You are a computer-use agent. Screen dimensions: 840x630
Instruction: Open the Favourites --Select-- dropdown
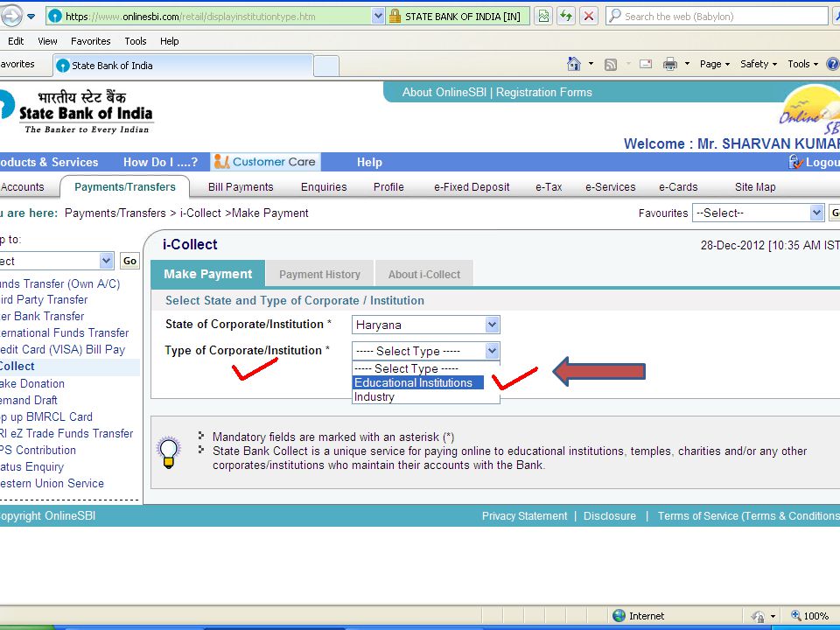coord(758,213)
